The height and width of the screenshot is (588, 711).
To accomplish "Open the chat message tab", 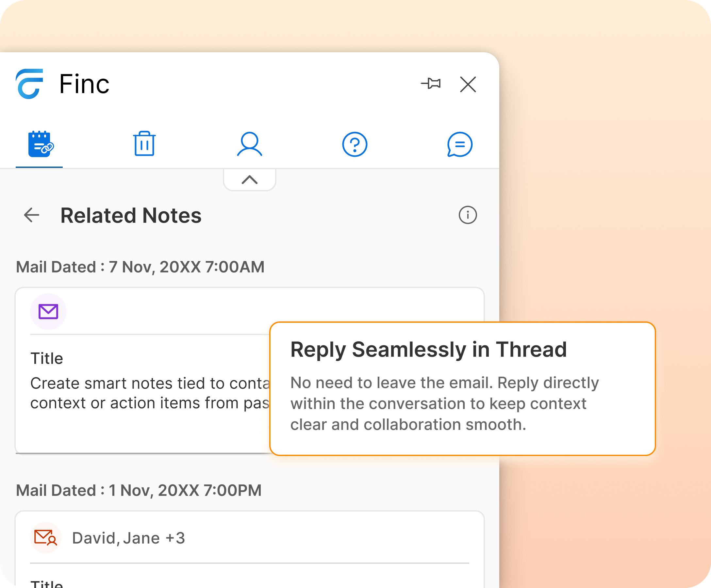I will (459, 144).
